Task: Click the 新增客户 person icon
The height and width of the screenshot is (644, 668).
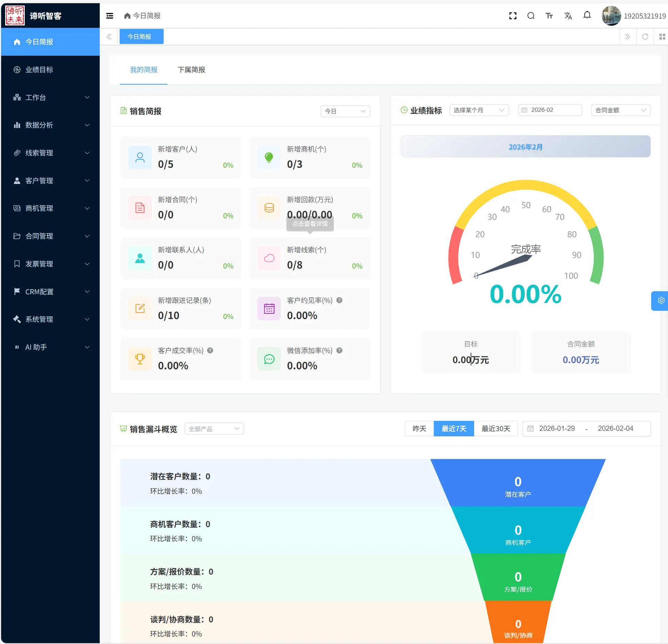Action: click(140, 157)
